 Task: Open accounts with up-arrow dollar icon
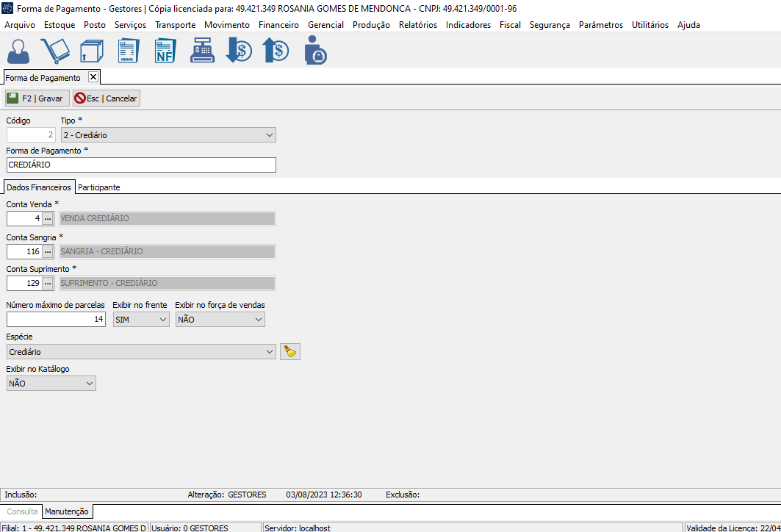(x=276, y=51)
